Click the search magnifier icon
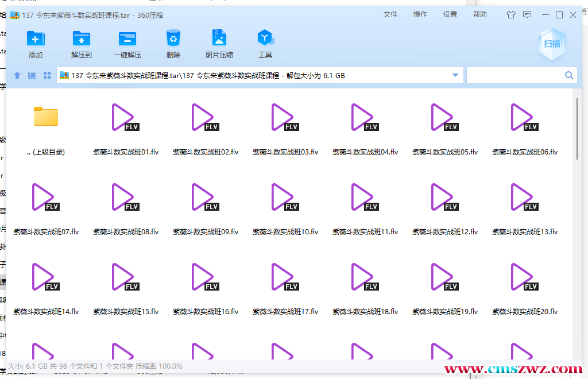Screen dimensions: 588x379 tap(569, 75)
